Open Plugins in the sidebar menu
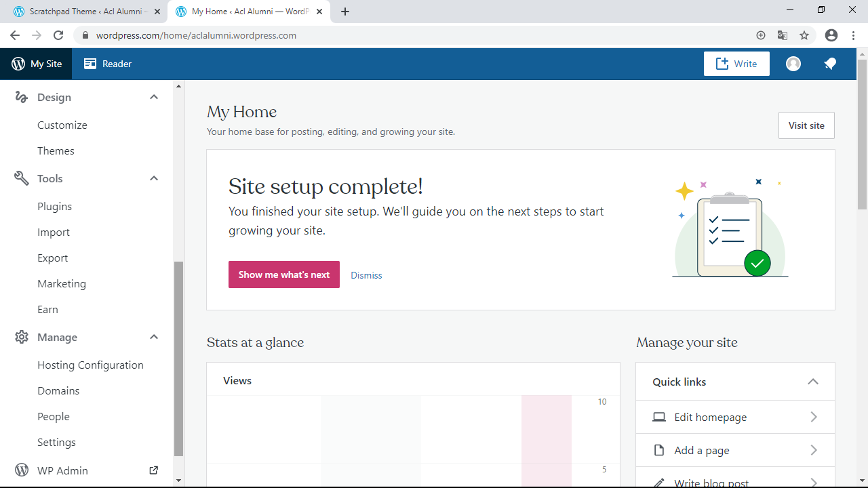 [x=54, y=207]
